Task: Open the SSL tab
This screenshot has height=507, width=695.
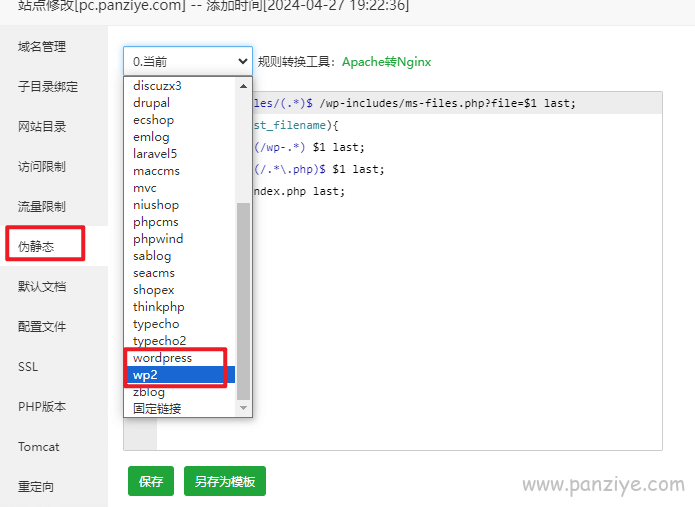Action: point(54,367)
